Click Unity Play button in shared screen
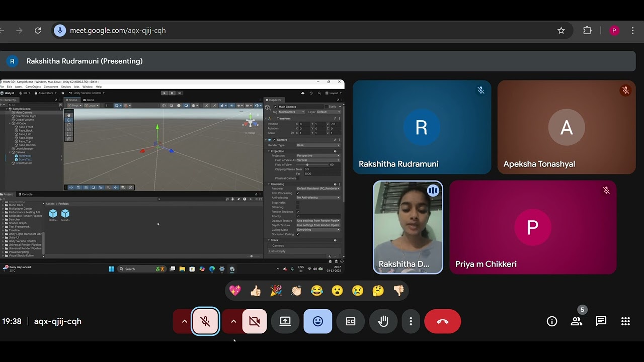644x362 pixels. point(164,93)
